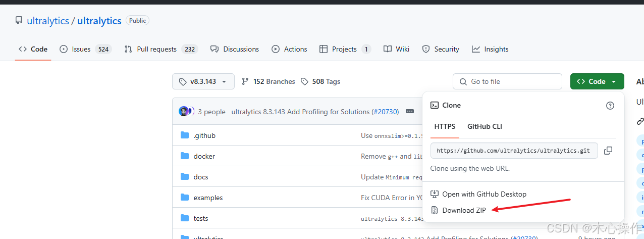Viewport: 644px width, 239px height.
Task: Click the Open with GitHub Desktop icon
Action: click(x=434, y=194)
